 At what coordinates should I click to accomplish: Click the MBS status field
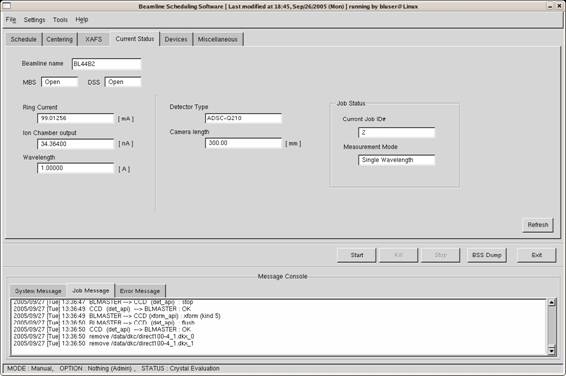point(60,82)
